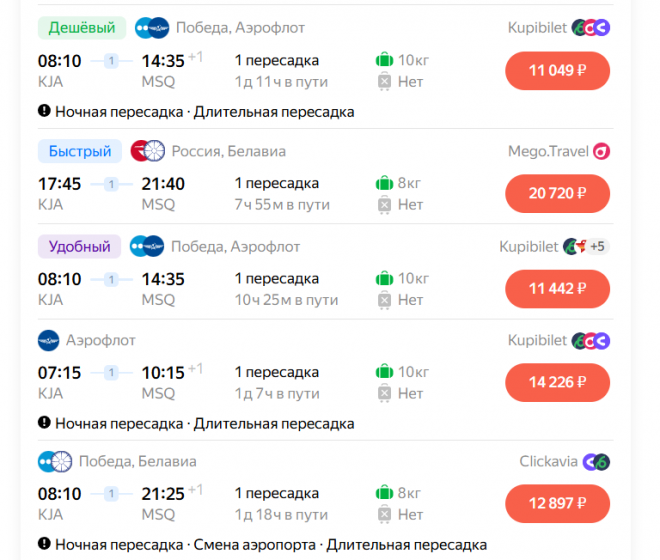This screenshot has height=560, width=660.
Task: Click the green 8кг luggage icon on Mego.Travel flight
Action: point(384,183)
